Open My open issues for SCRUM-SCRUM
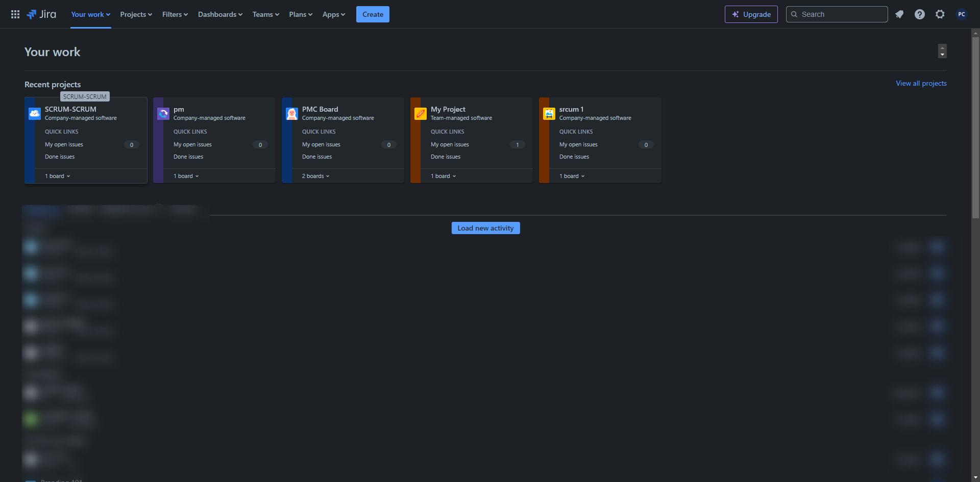980x482 pixels. [x=64, y=144]
